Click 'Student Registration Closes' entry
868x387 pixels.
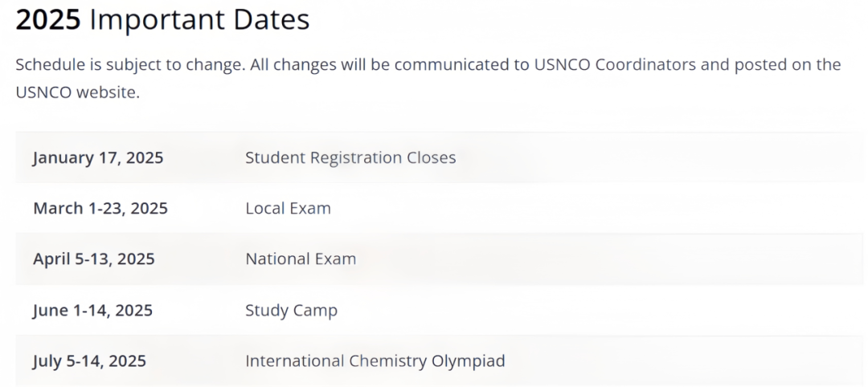pos(350,158)
